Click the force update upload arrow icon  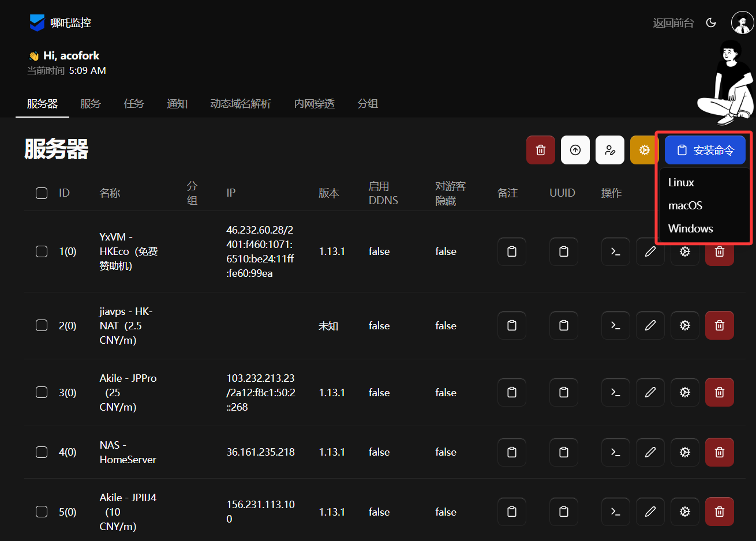click(575, 150)
